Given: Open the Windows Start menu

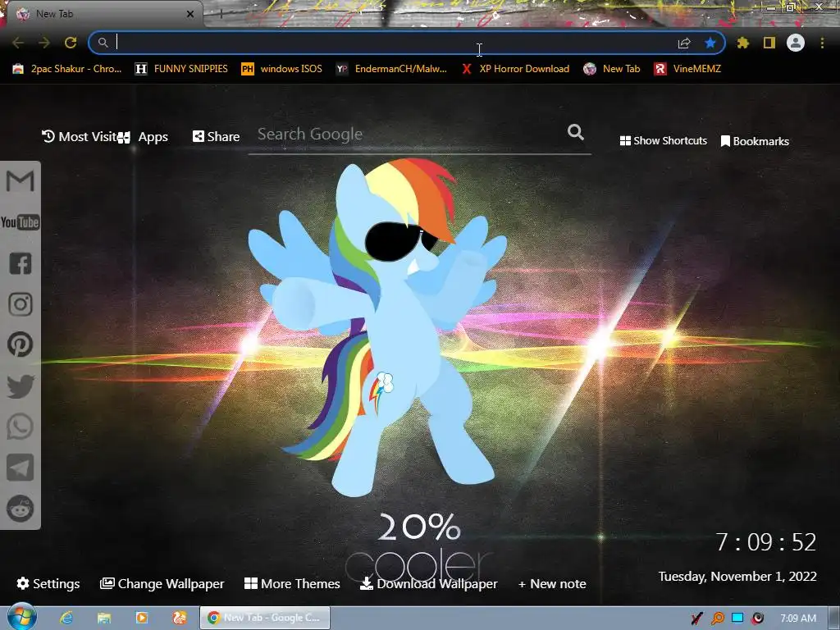Looking at the screenshot, I should click(21, 618).
